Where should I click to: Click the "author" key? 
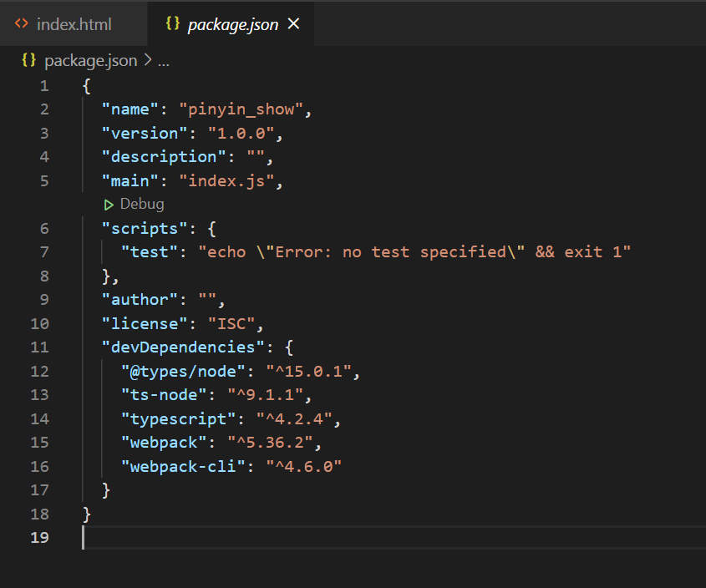coord(140,300)
